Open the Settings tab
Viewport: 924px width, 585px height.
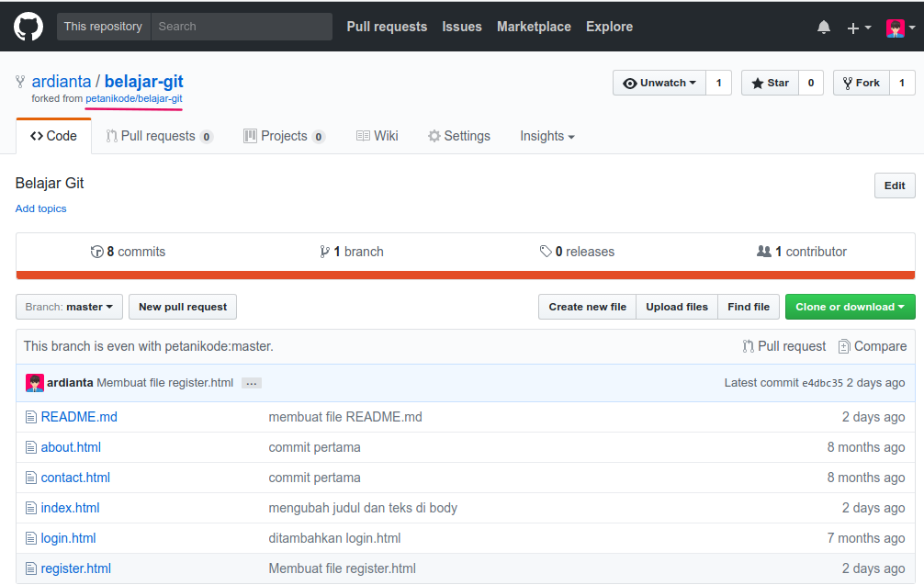click(x=458, y=136)
